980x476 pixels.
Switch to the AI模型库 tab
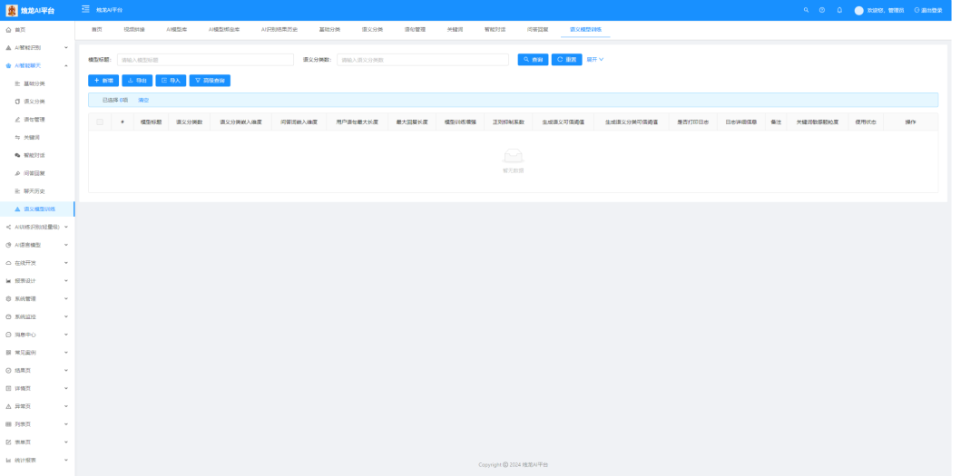point(177,29)
